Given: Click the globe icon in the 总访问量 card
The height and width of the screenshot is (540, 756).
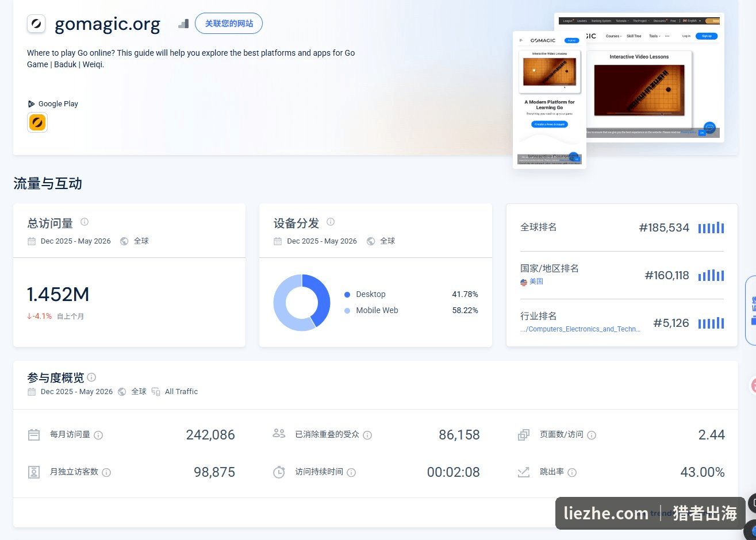Looking at the screenshot, I should [x=124, y=241].
